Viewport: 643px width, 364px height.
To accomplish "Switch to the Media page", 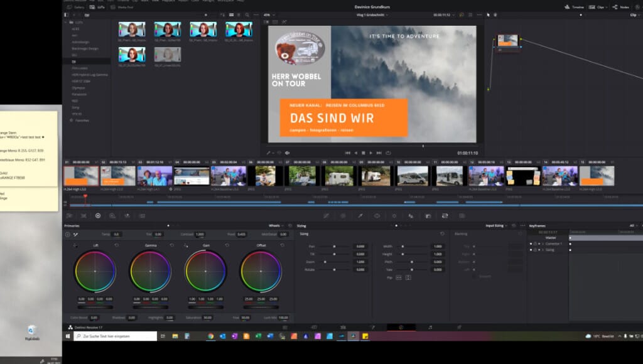I will (x=285, y=327).
